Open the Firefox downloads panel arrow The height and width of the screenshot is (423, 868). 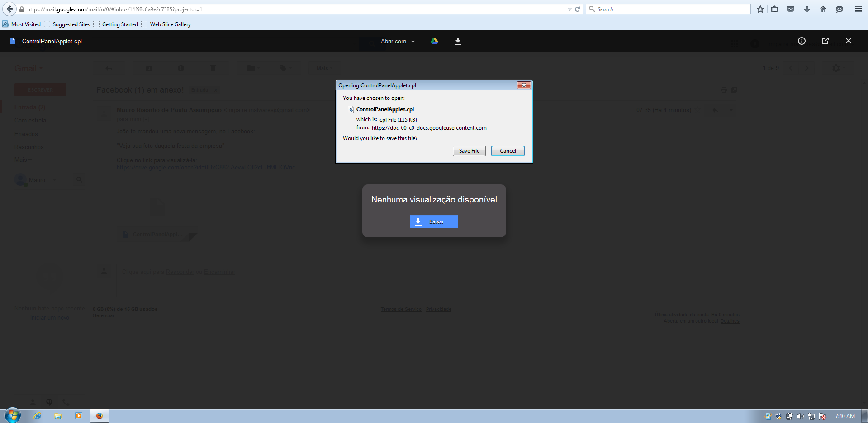click(807, 9)
